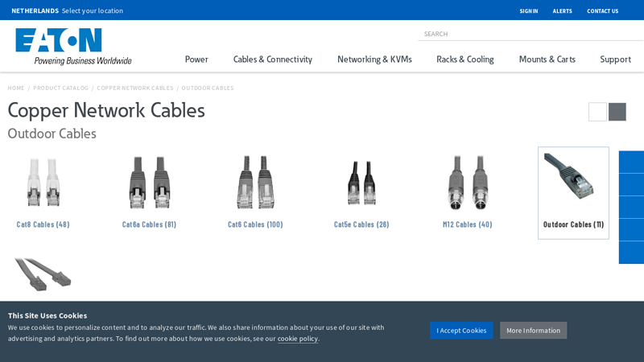Open Product Catalog breadcrumb

point(61,88)
